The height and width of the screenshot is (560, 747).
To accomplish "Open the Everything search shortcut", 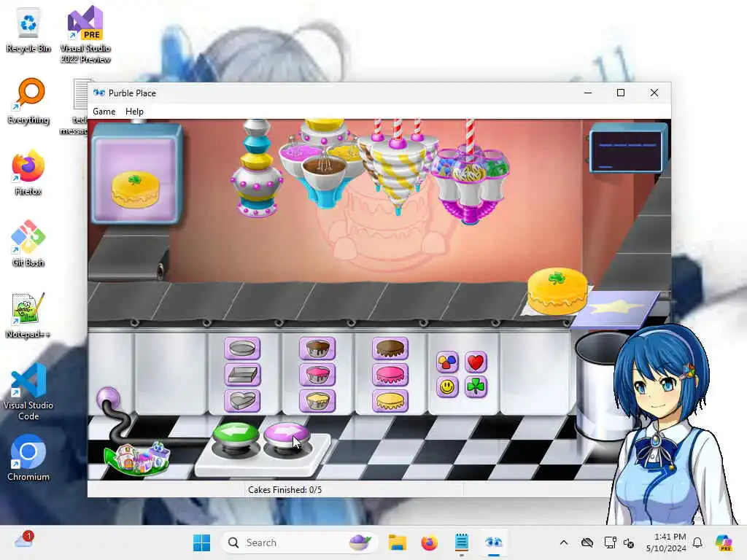I will click(x=28, y=101).
